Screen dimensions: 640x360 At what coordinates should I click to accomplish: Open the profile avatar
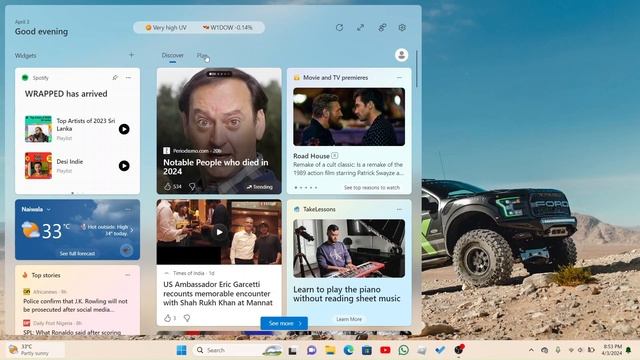pyautogui.click(x=402, y=55)
